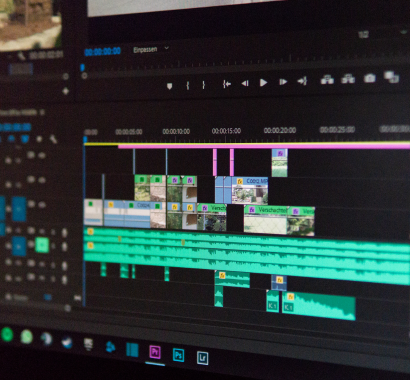Click voice-over microphone on the first audio track
This screenshot has height=380, width=410.
pos(65,232)
